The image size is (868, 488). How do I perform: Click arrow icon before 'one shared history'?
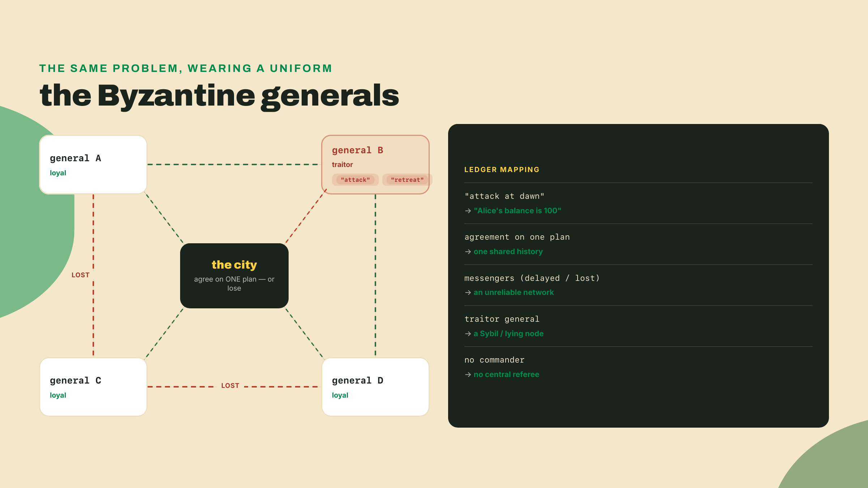point(468,252)
